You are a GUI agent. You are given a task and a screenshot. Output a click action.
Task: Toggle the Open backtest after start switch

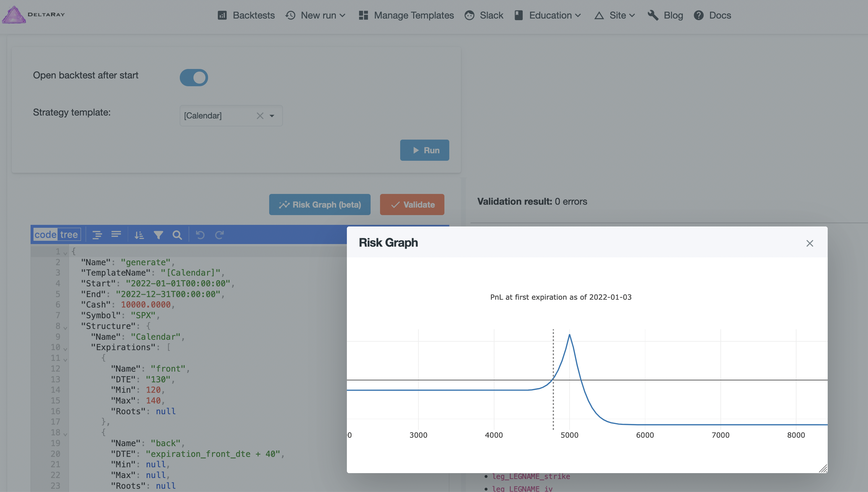pos(194,76)
